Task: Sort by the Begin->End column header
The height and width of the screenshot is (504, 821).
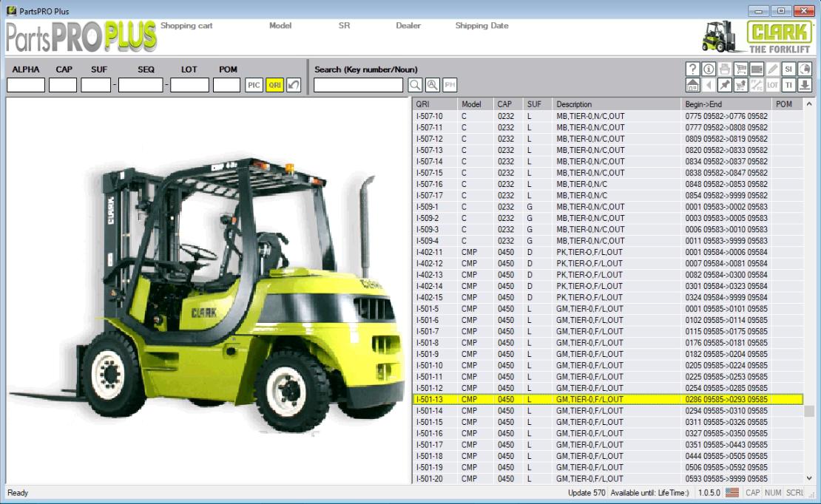Action: click(726, 104)
